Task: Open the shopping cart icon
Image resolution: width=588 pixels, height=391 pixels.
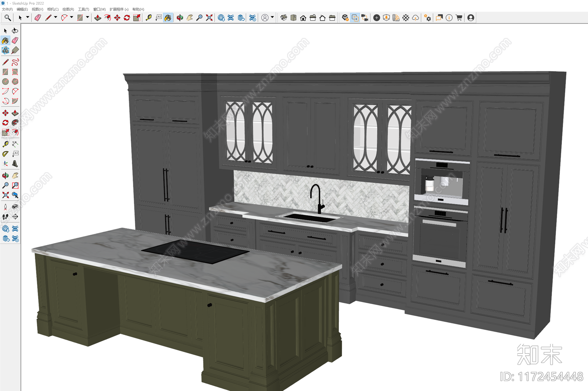Action: [x=459, y=18]
